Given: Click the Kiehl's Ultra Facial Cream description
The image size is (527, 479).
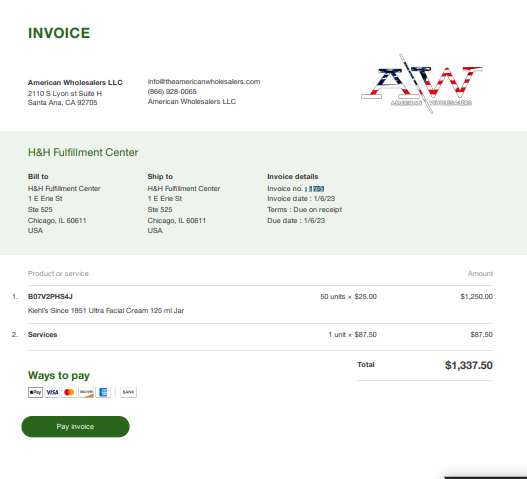Looking at the screenshot, I should tap(106, 311).
